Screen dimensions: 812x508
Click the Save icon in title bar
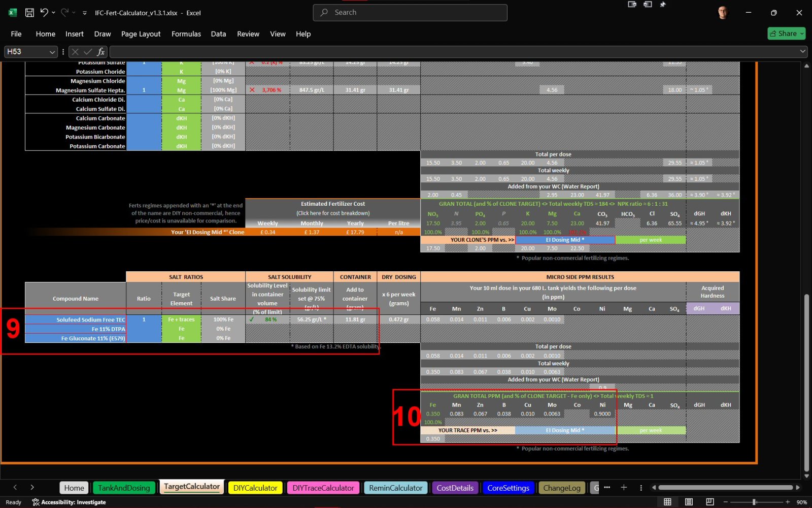29,13
